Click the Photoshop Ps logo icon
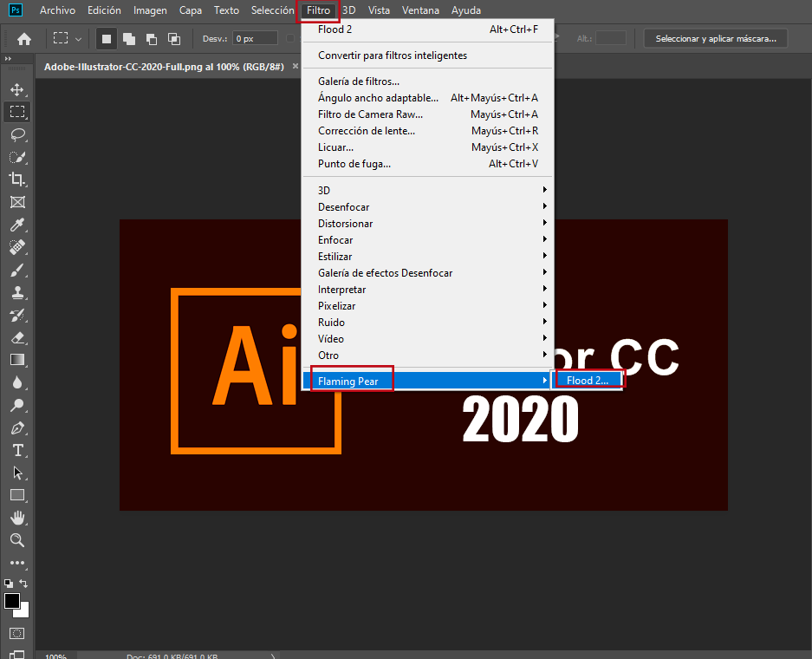This screenshot has width=812, height=659. (16, 10)
